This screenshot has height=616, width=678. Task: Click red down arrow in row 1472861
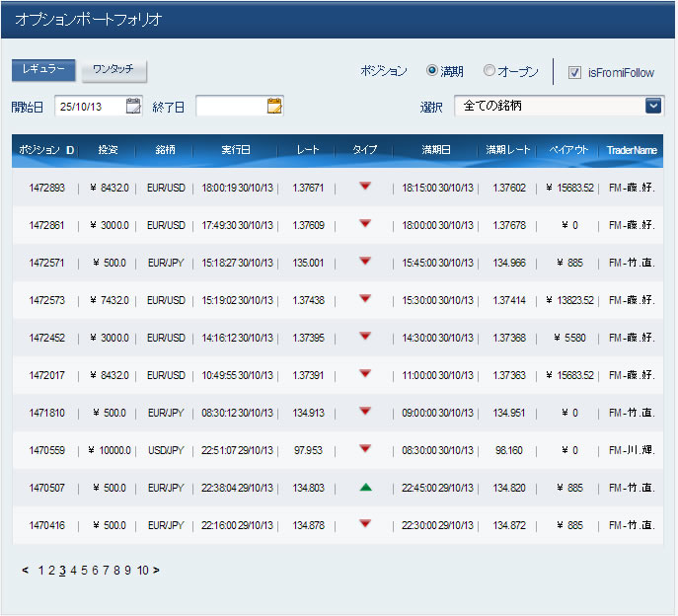[365, 224]
